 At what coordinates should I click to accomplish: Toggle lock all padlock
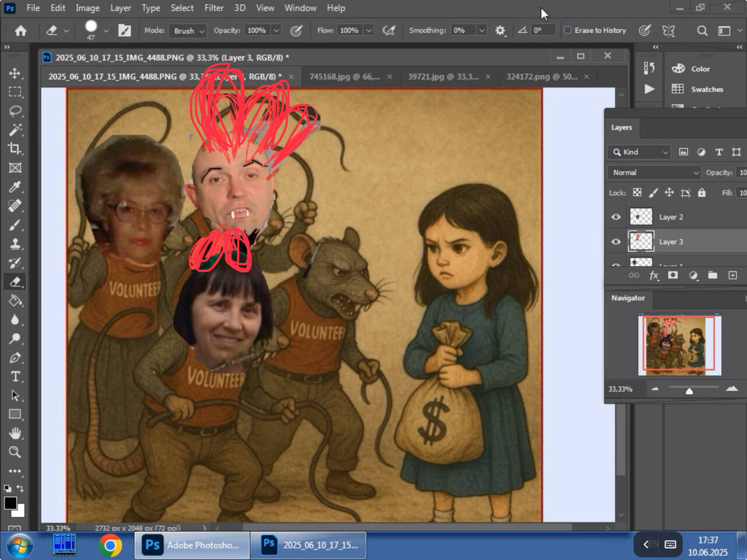[x=701, y=192]
